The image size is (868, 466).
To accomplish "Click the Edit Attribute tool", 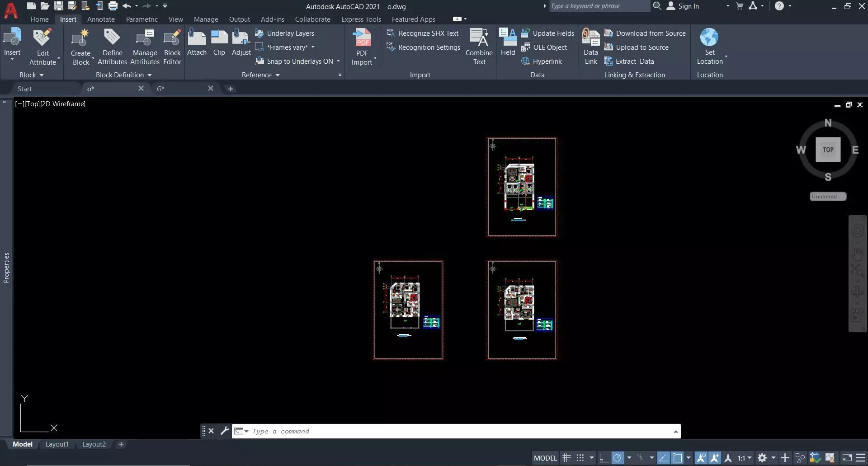I will coord(42,47).
